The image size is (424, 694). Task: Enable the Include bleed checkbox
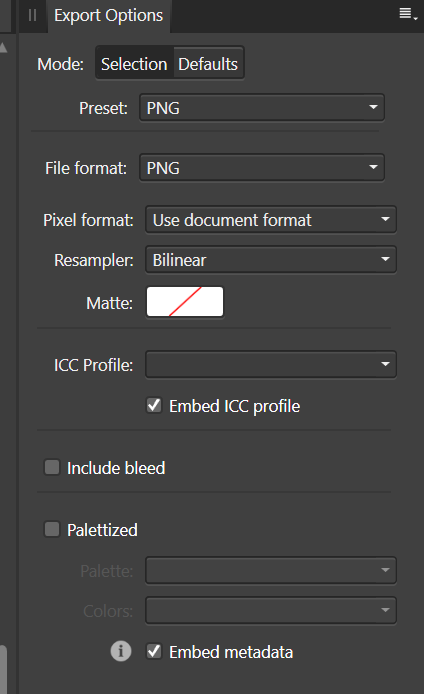pyautogui.click(x=52, y=467)
